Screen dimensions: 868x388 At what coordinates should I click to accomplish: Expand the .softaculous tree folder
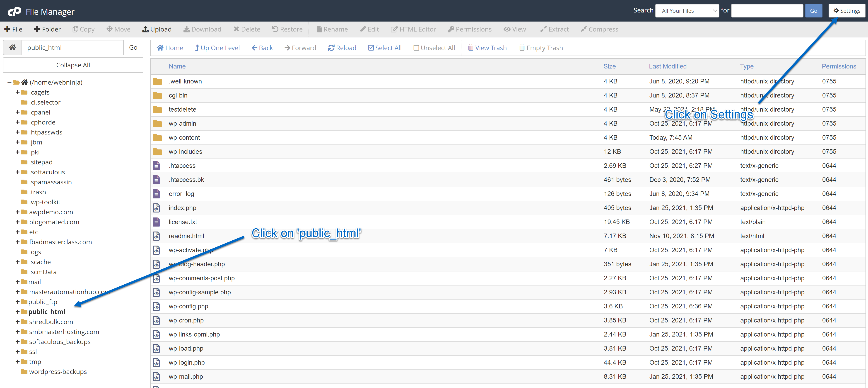(17, 172)
